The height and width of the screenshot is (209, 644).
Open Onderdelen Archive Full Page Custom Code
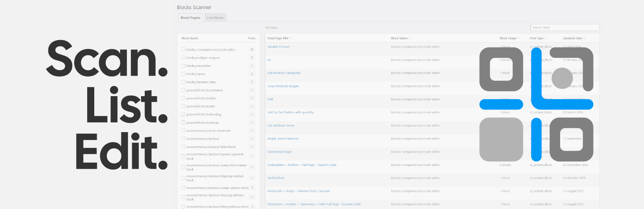302,165
